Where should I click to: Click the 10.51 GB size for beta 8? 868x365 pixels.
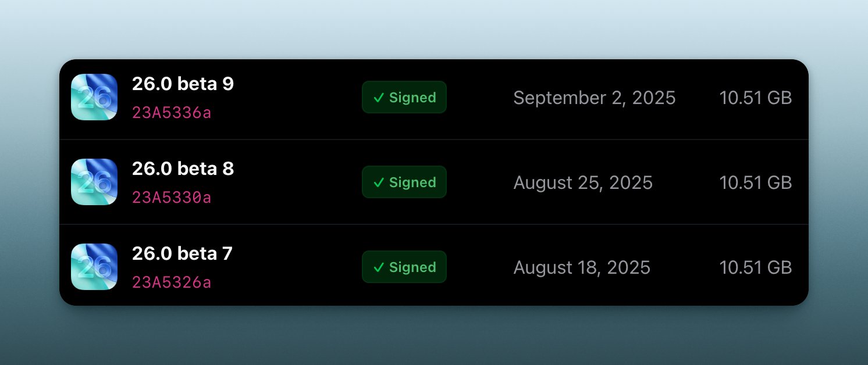click(x=755, y=182)
